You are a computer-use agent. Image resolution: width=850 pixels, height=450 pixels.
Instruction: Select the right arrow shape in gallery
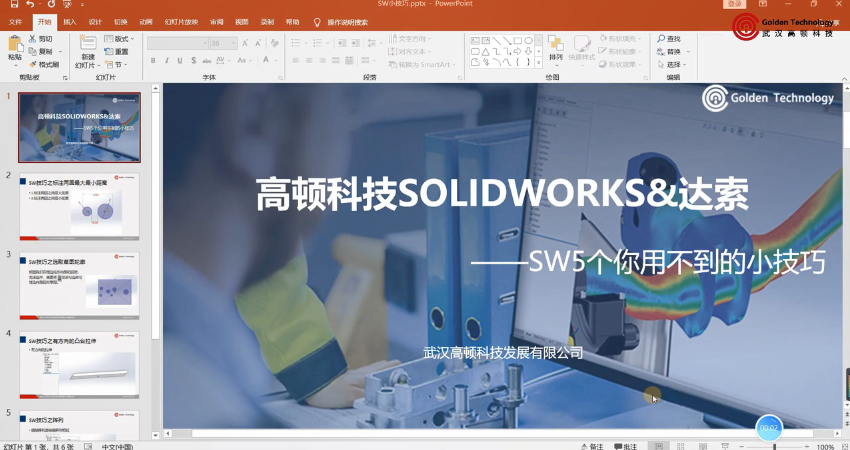coord(517,52)
